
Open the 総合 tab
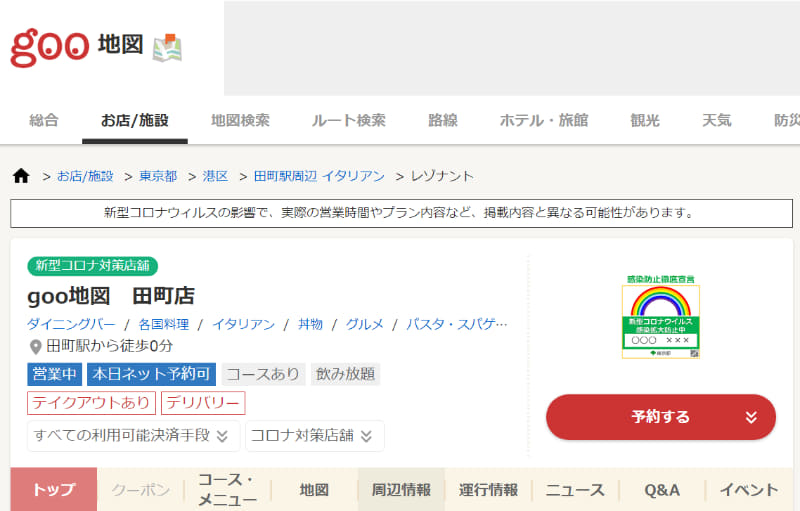tap(44, 120)
